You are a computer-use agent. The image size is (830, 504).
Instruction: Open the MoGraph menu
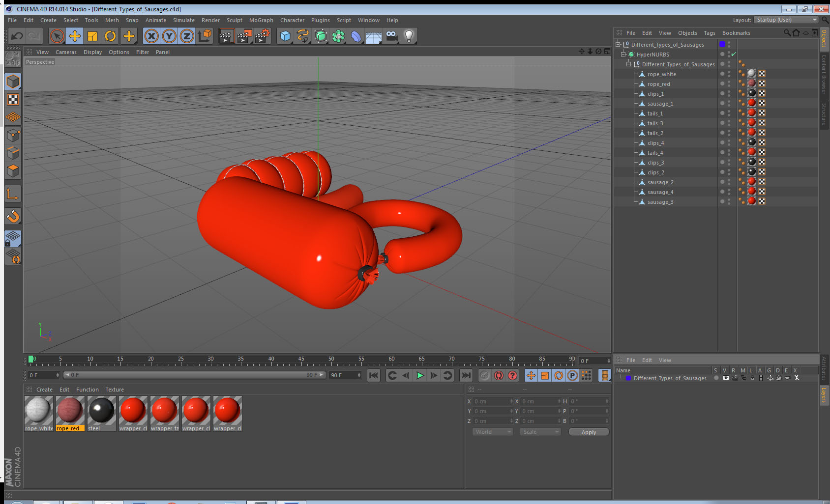click(x=261, y=20)
